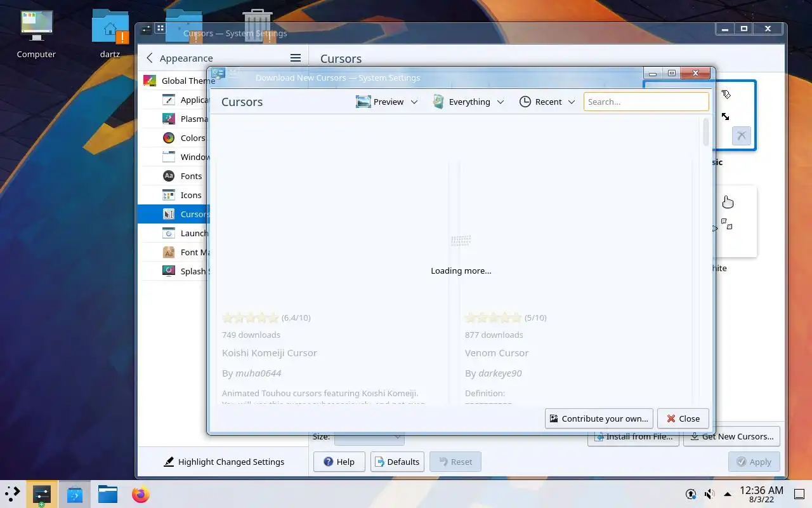Select the Application Style pencil icon in sidebar

click(168, 100)
